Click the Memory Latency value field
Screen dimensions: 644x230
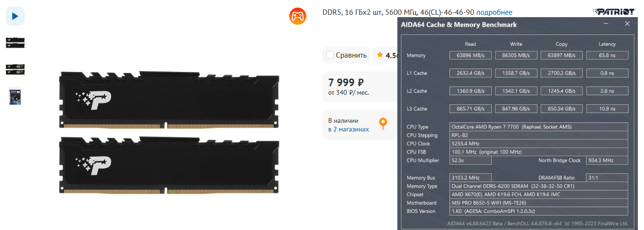pyautogui.click(x=607, y=55)
